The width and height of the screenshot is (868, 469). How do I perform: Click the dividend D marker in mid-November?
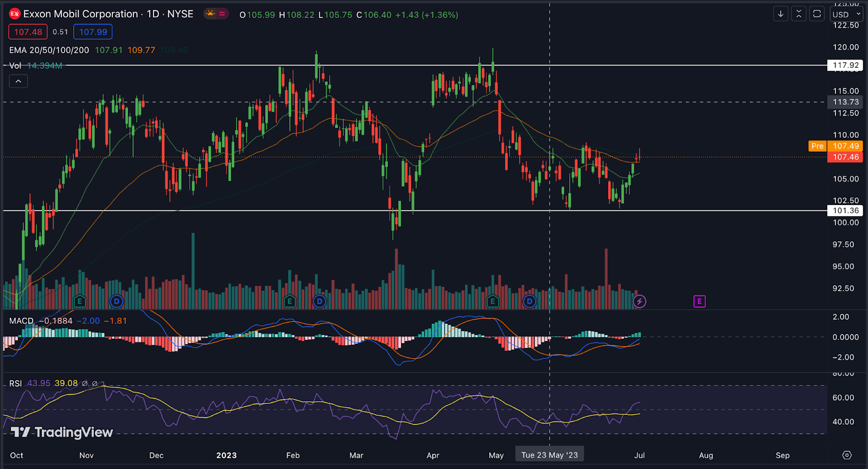[x=117, y=301]
